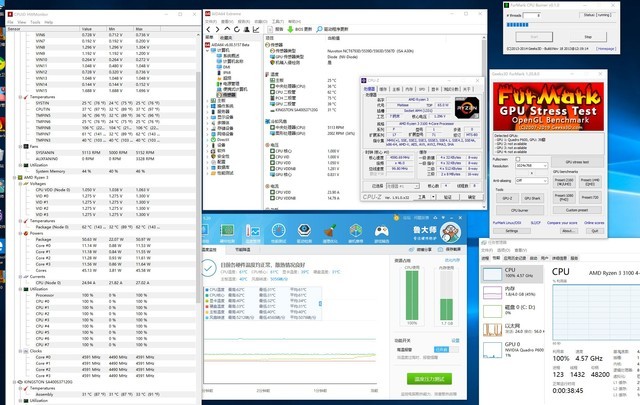Open AIDA64 graph chart icon

pos(256,29)
